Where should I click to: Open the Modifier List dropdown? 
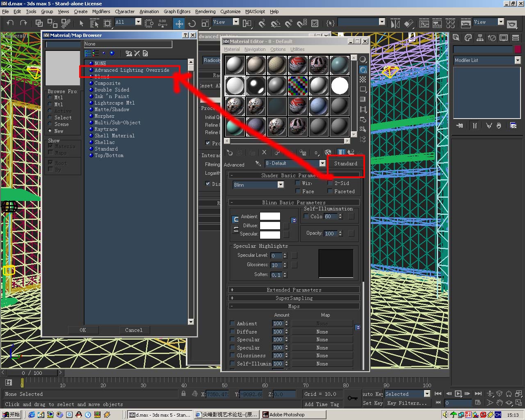pos(518,60)
